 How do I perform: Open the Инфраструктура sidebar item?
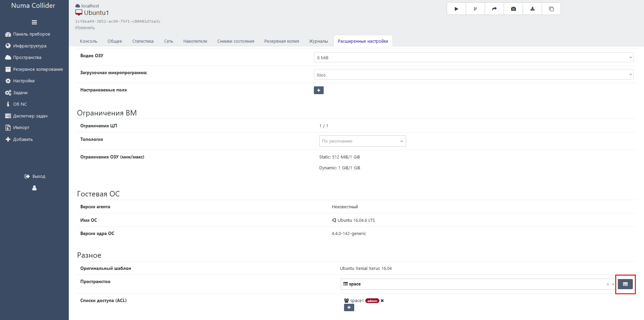[26, 46]
